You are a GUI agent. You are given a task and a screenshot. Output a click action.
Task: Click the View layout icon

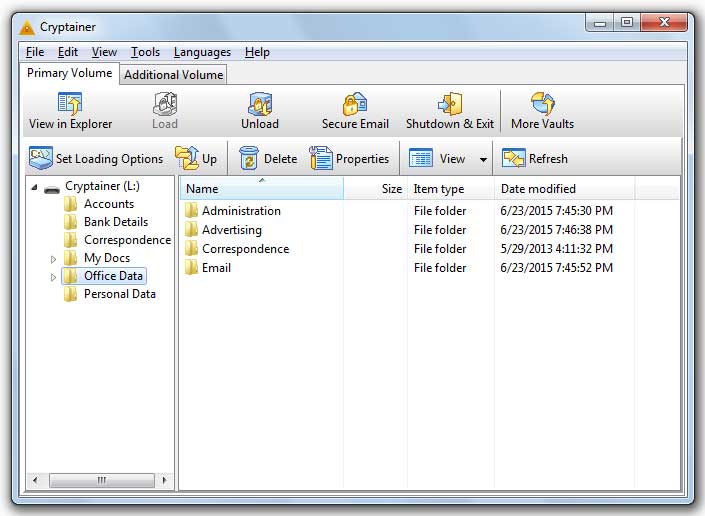click(x=421, y=158)
